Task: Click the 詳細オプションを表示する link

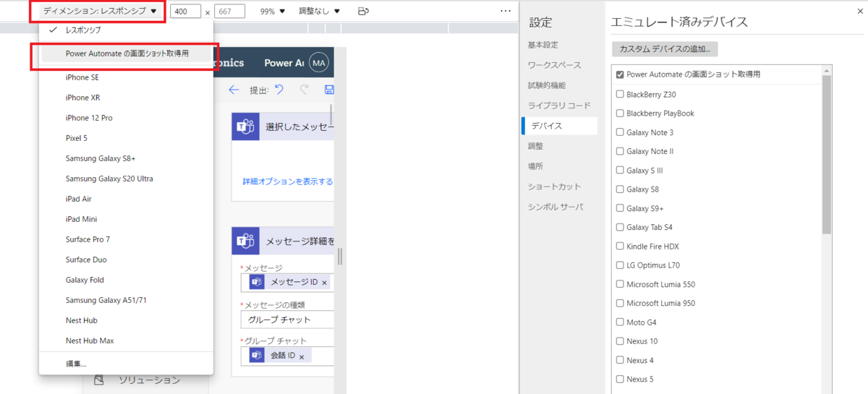Action: point(288,181)
